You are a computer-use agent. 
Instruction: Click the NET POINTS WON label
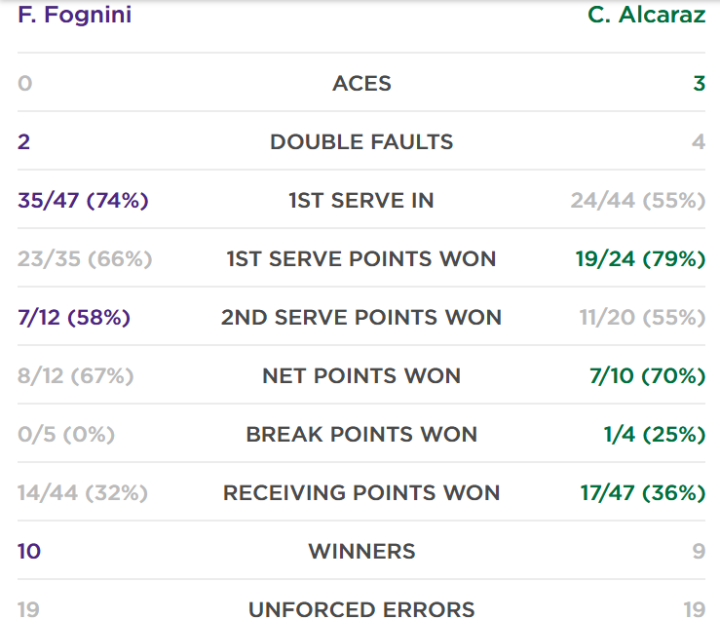tap(361, 376)
